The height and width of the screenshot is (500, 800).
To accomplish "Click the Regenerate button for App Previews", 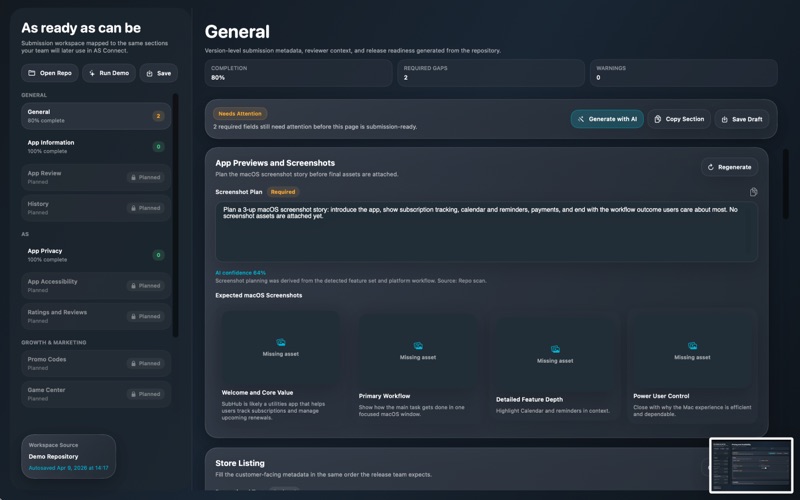I will coord(729,167).
